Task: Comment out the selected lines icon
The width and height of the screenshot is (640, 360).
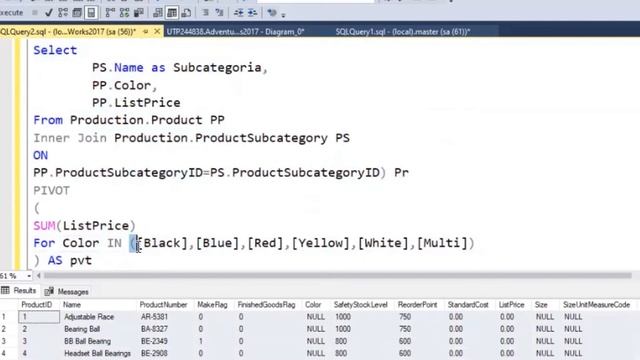Action: (205, 13)
